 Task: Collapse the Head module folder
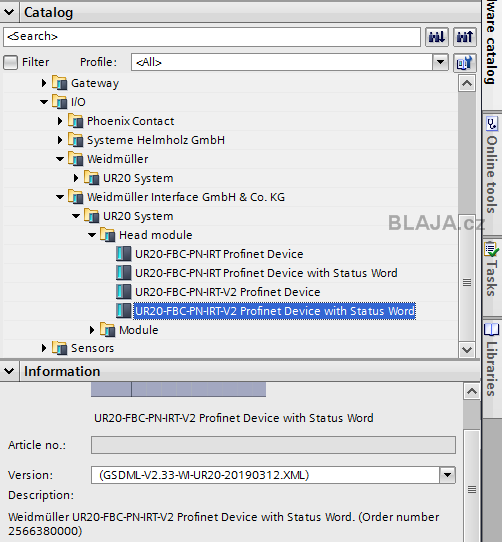[92, 235]
